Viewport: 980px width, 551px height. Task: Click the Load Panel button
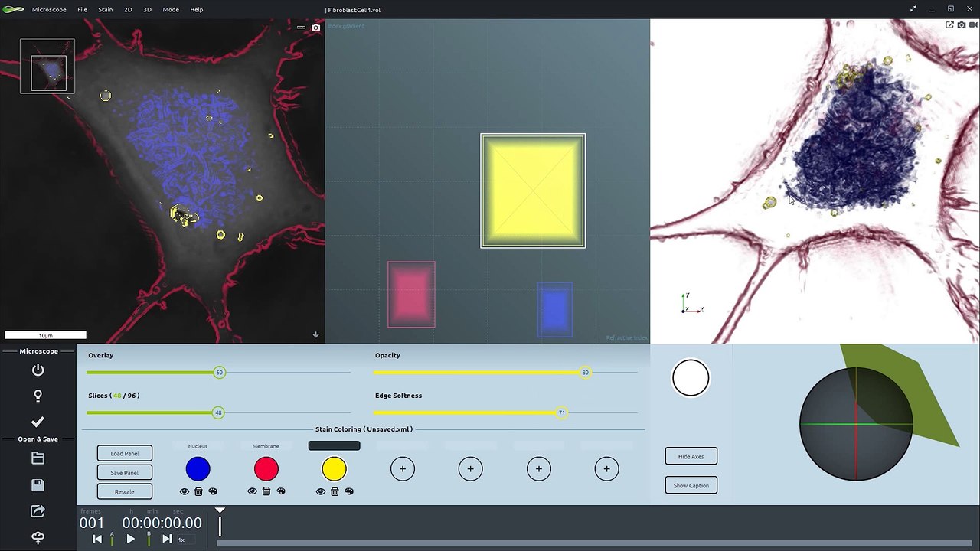click(124, 453)
